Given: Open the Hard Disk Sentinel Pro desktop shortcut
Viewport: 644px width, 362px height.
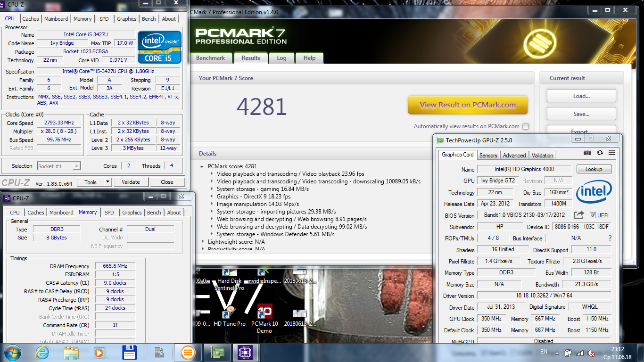Looking at the screenshot, I should tap(229, 279).
